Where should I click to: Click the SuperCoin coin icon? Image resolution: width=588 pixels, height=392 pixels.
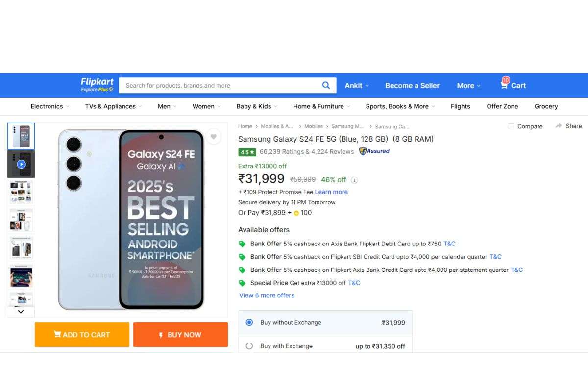(296, 213)
